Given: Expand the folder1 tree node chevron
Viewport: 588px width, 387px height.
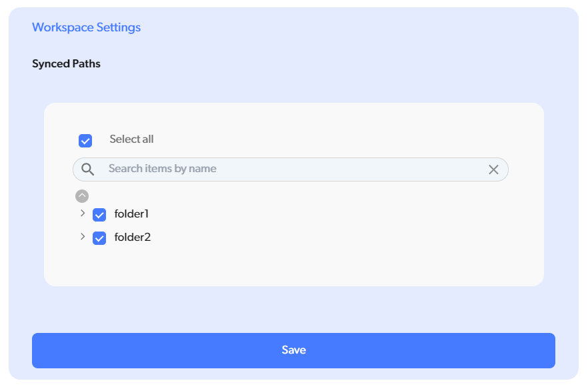Looking at the screenshot, I should pyautogui.click(x=83, y=214).
